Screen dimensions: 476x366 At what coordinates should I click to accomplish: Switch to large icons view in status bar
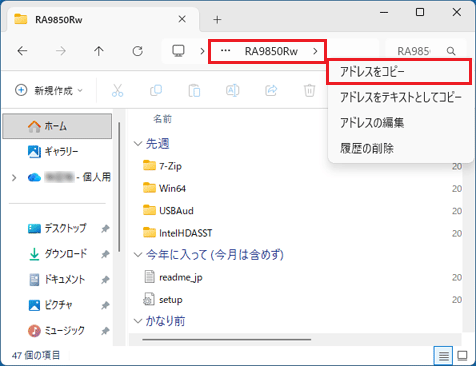coord(462,356)
